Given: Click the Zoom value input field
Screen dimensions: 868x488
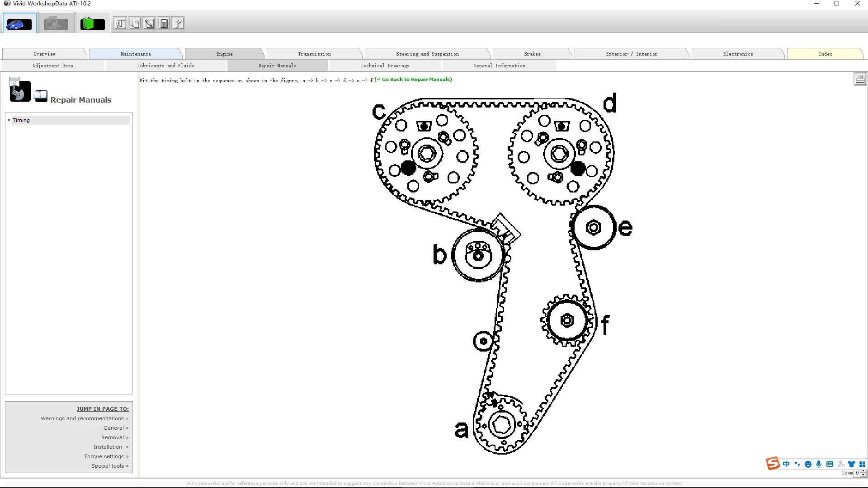Looking at the screenshot, I should [857, 473].
